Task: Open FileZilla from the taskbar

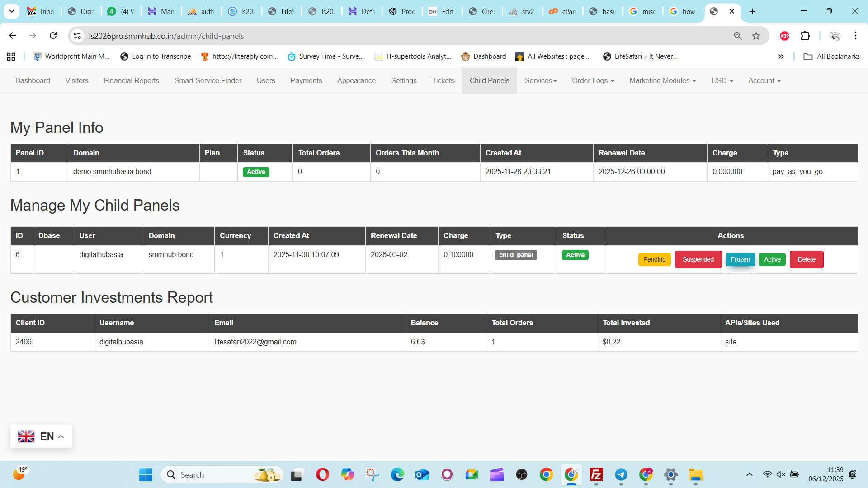Action: pos(596,474)
